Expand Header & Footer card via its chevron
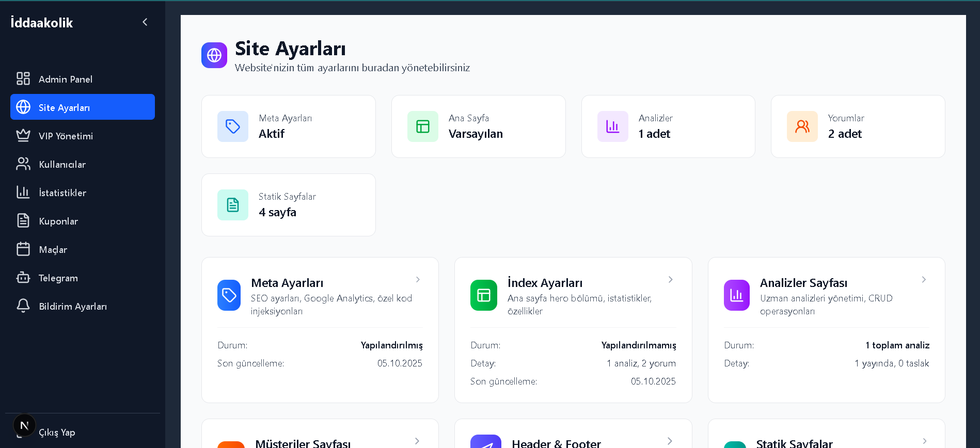Image resolution: width=980 pixels, height=448 pixels. point(670,441)
